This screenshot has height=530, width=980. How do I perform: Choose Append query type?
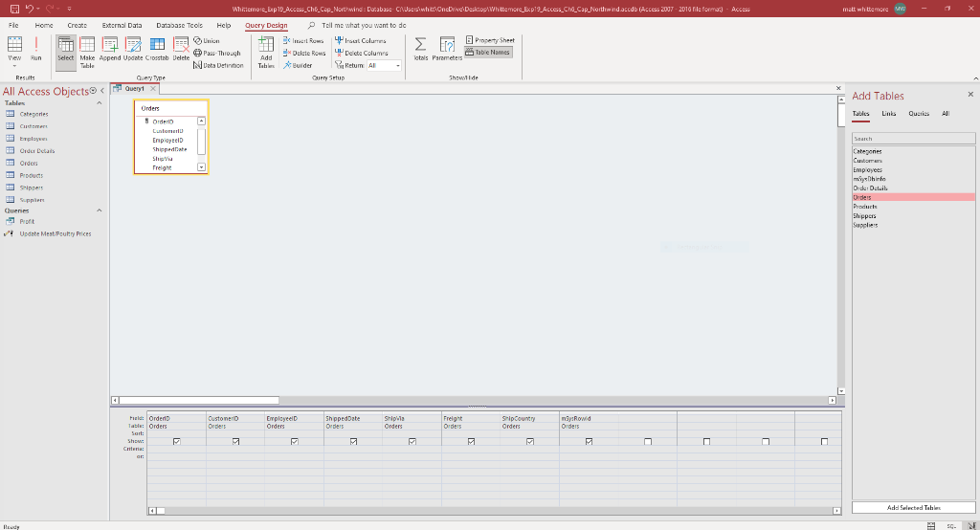[x=110, y=50]
